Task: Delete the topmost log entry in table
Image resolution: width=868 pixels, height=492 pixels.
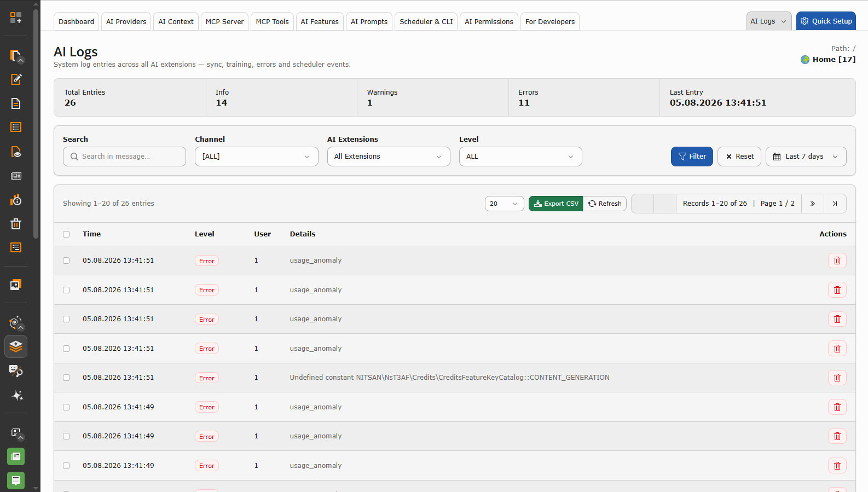Action: pos(837,261)
